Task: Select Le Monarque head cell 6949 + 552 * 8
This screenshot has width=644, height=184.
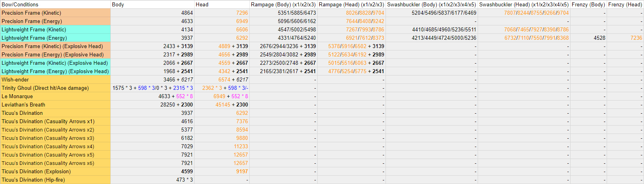Action: pyautogui.click(x=222, y=96)
